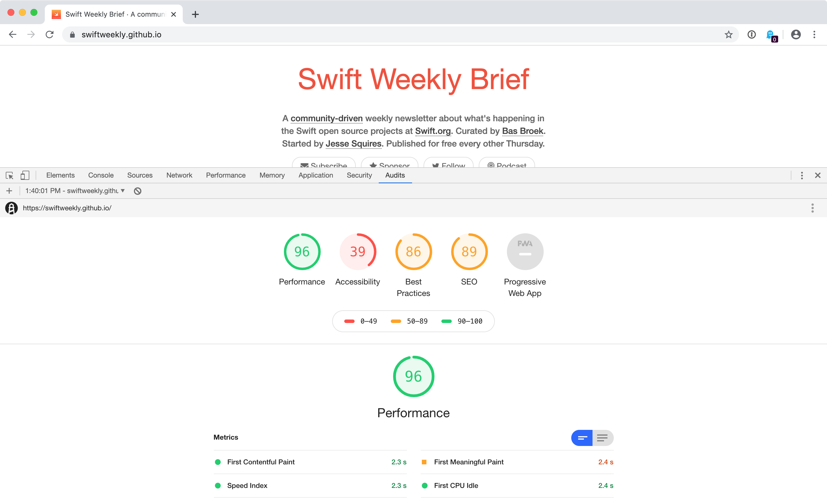Open the DevTools customize menu
827x504 pixels.
[802, 175]
